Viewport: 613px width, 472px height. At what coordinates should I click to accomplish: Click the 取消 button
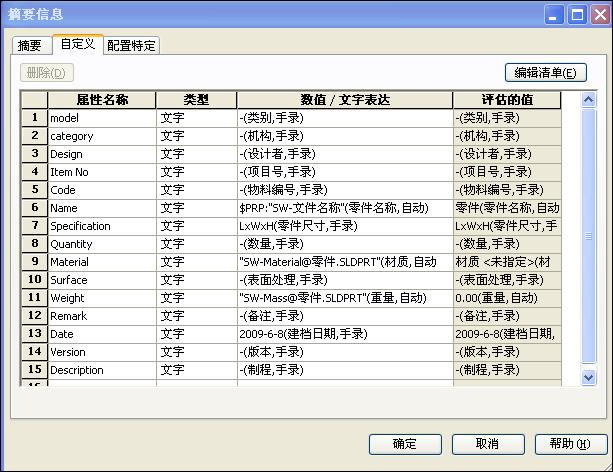488,444
